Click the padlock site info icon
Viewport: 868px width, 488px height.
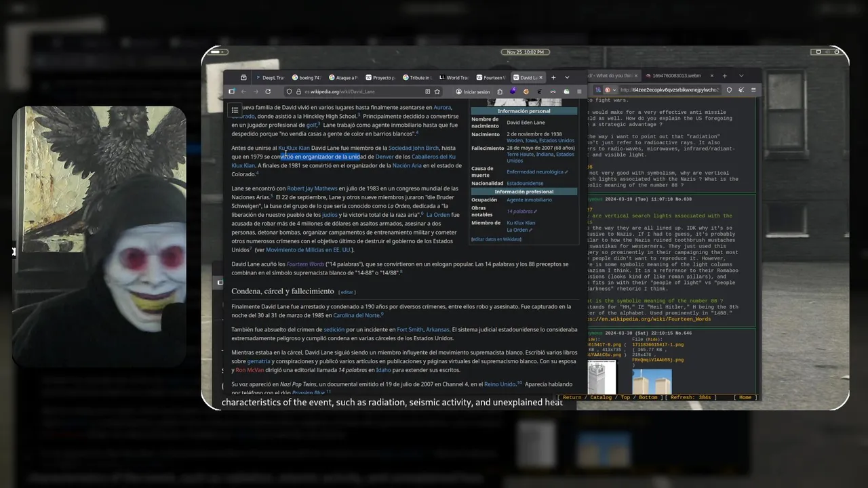point(298,91)
